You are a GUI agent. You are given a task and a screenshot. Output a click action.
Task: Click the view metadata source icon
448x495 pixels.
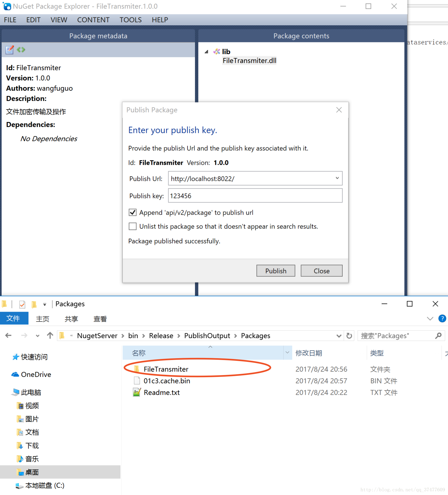21,49
